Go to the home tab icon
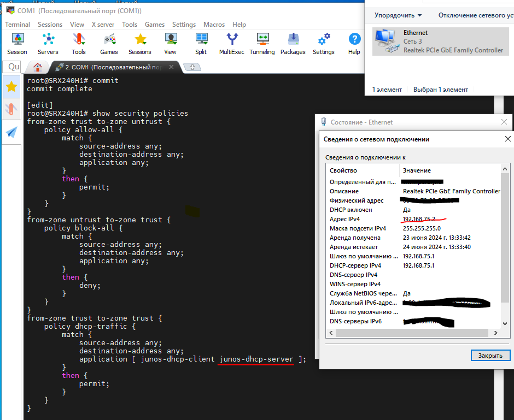The image size is (514, 420). 38,67
